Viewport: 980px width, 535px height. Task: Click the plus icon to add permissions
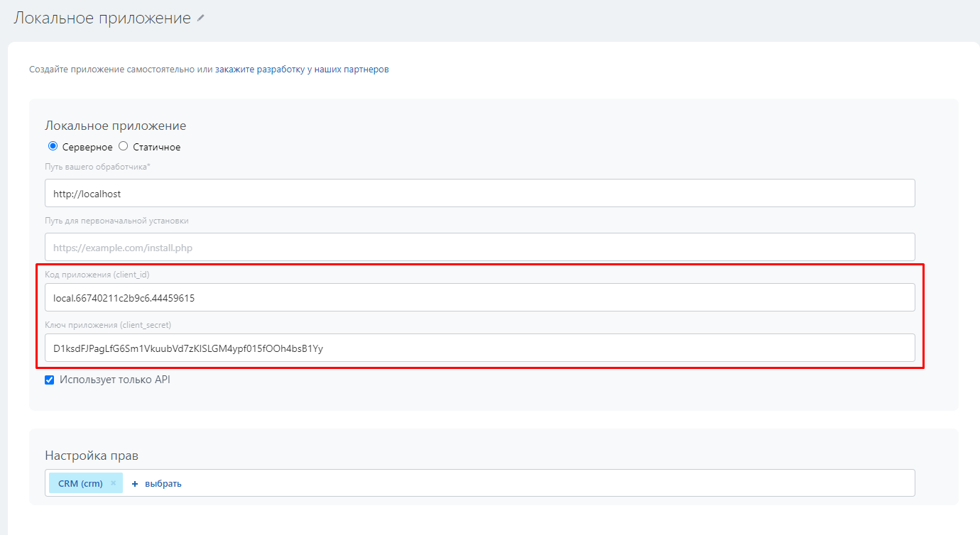(134, 484)
